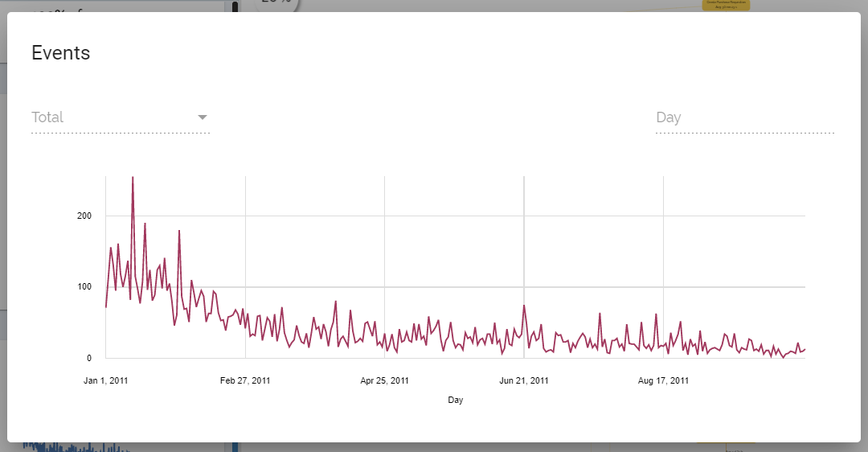Click the Total selection field
This screenshot has height=452, width=868.
tap(113, 117)
